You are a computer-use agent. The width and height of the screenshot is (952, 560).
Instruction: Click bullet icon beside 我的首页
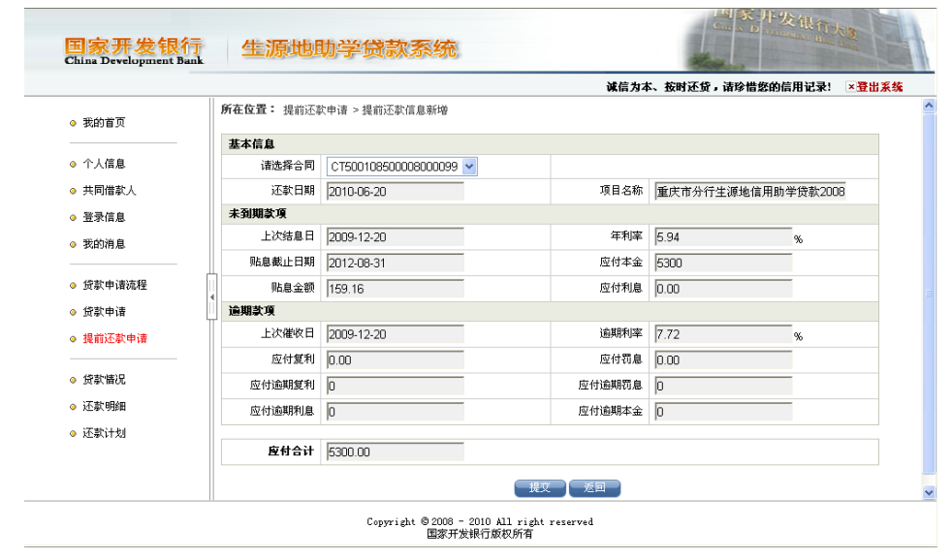73,123
